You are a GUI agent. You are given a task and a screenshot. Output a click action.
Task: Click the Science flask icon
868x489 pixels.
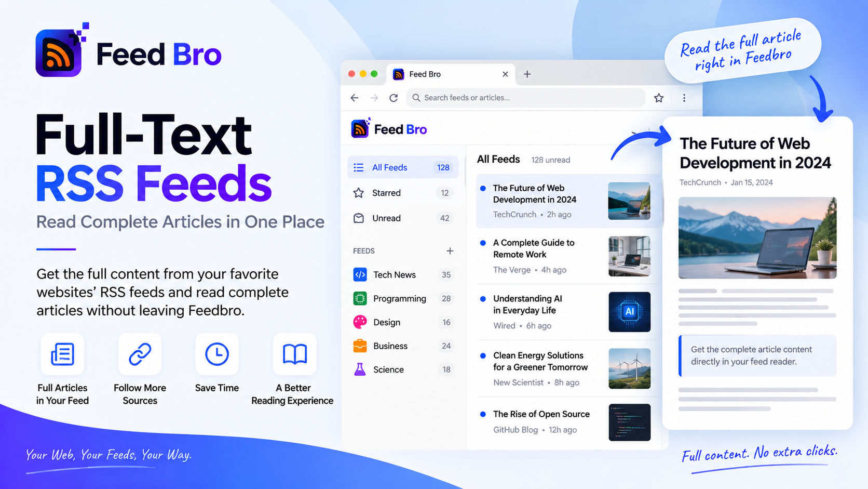click(360, 369)
